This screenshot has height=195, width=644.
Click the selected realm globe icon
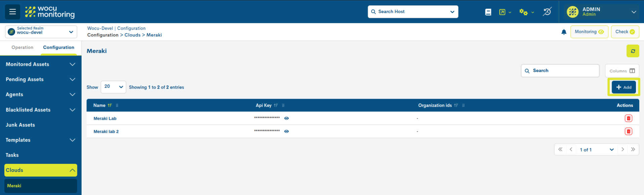11,32
